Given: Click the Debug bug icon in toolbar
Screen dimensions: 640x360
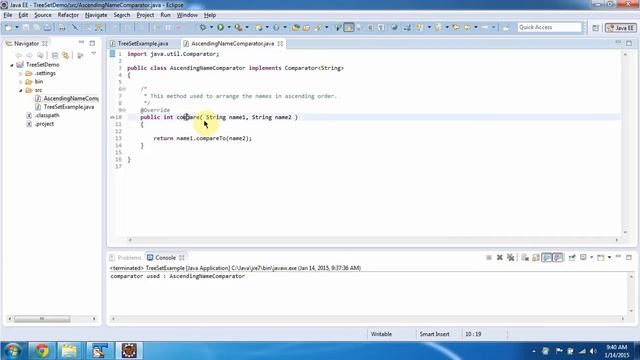Looking at the screenshot, I should [203, 27].
